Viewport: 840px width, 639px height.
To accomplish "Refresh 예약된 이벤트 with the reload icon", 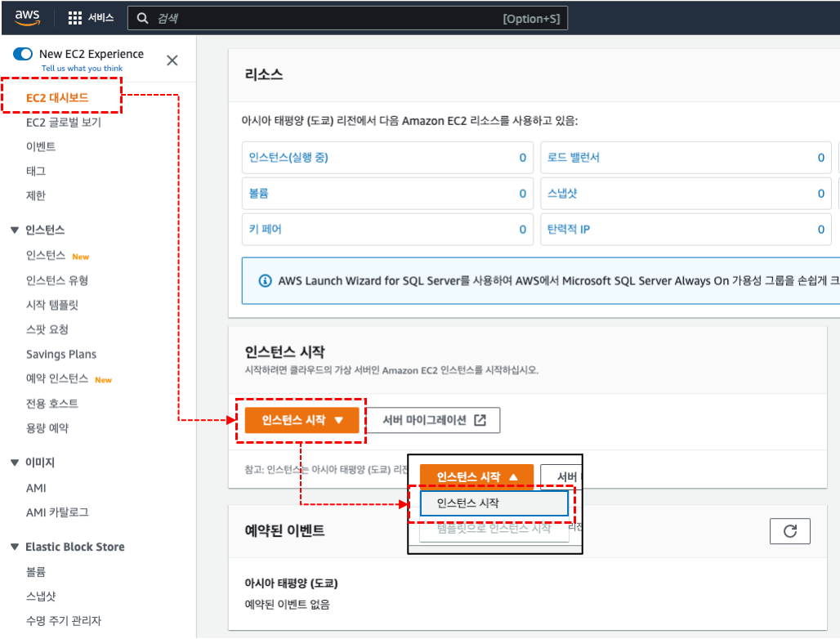I will coord(789,531).
